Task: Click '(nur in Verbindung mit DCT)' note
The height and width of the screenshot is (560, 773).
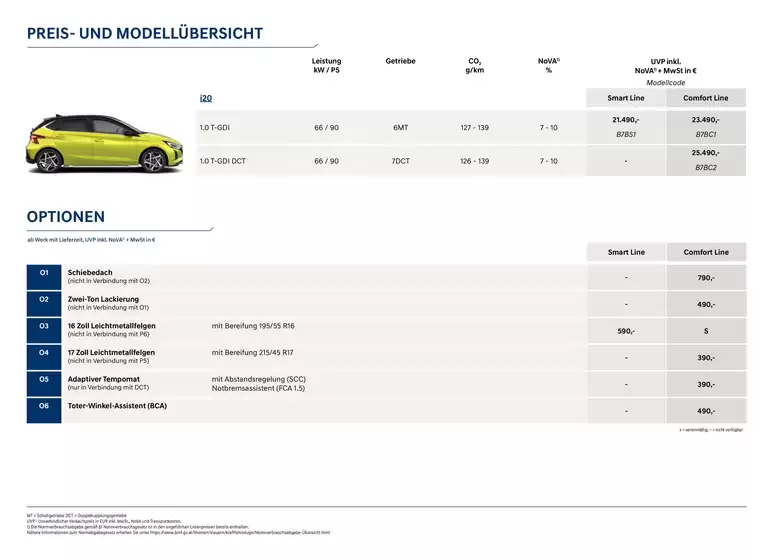Action: tap(108, 387)
